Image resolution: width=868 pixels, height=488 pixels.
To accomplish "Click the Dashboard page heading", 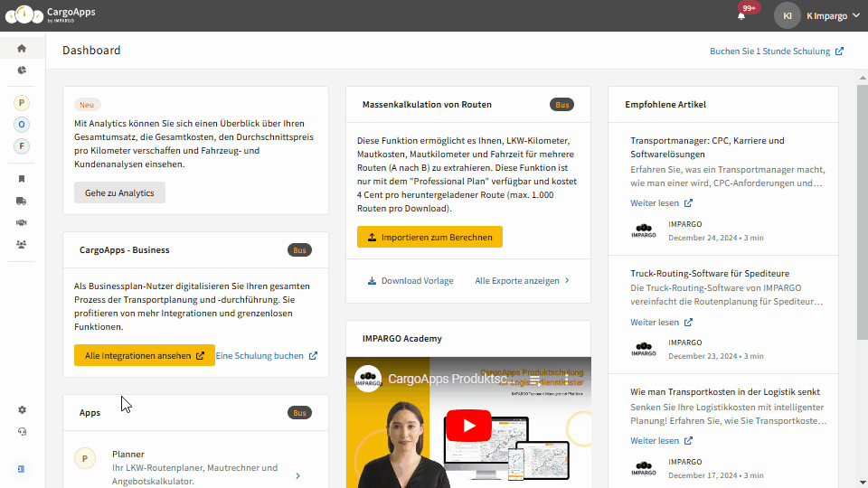I will click(x=91, y=51).
